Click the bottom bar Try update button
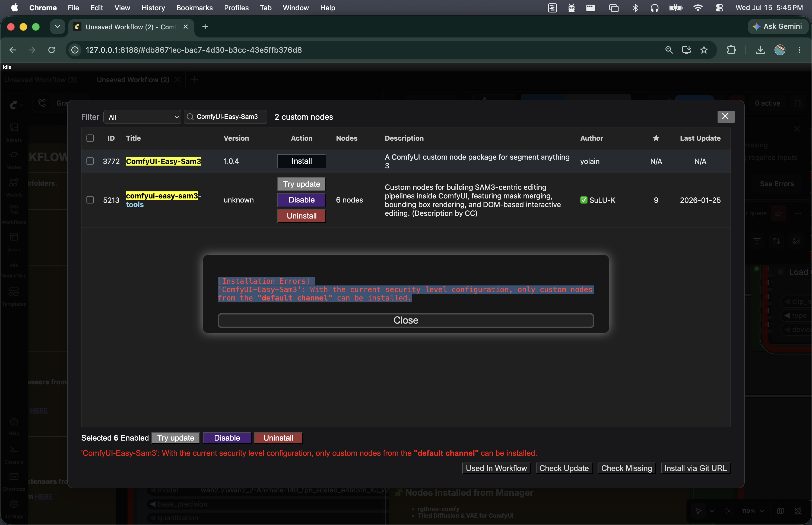 pyautogui.click(x=176, y=438)
